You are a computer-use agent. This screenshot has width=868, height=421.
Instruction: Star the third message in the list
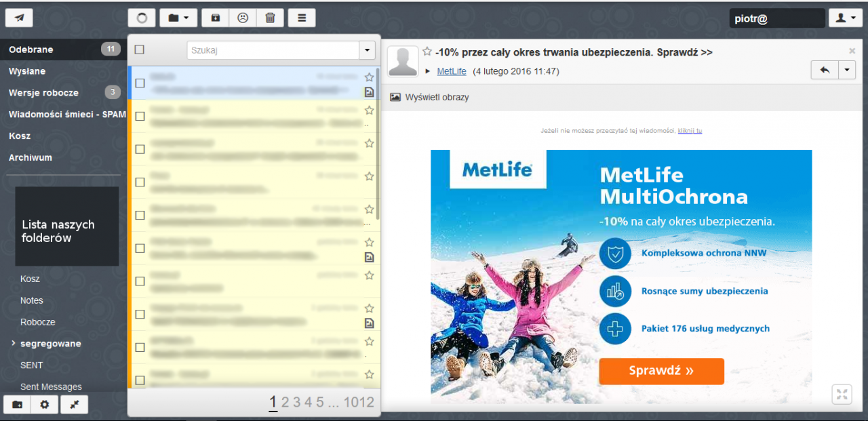tap(370, 144)
